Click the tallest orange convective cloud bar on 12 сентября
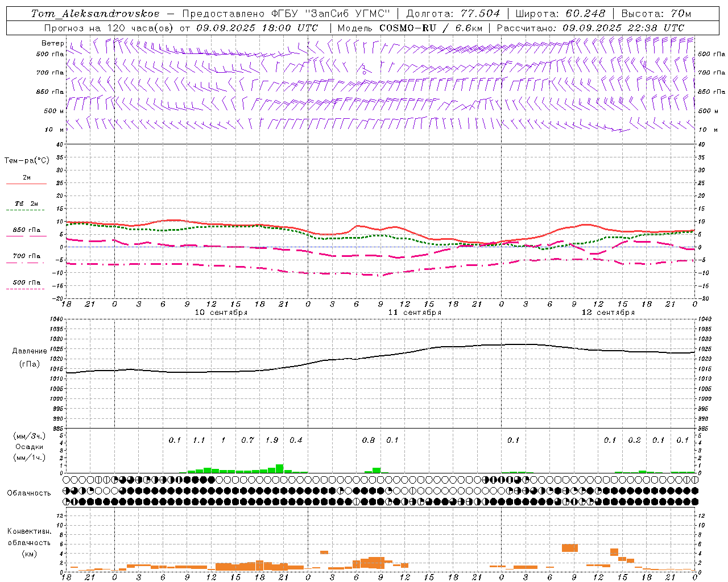The width and height of the screenshot is (728, 582). (x=569, y=548)
